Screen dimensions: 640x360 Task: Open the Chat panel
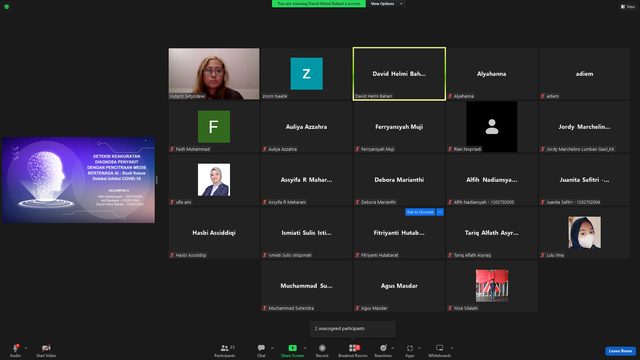point(261,350)
